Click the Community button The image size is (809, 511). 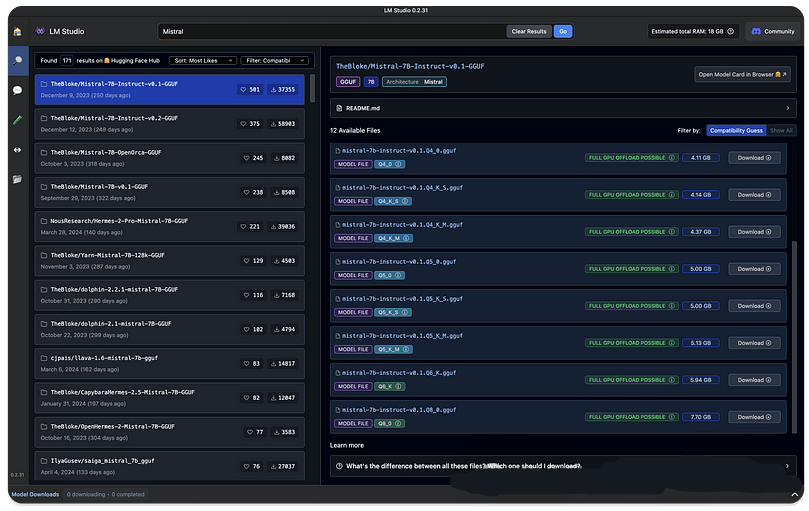tap(772, 31)
